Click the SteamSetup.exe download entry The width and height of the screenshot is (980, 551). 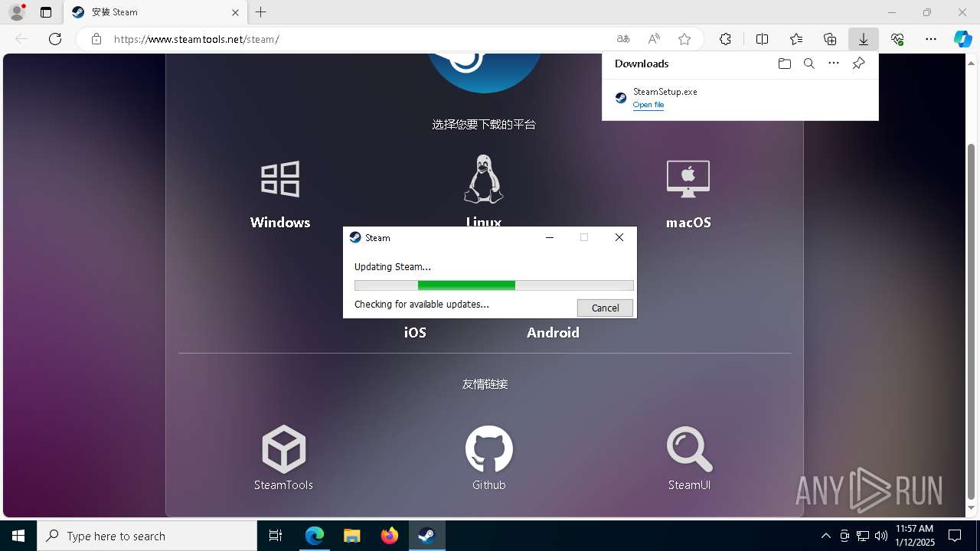(740, 98)
